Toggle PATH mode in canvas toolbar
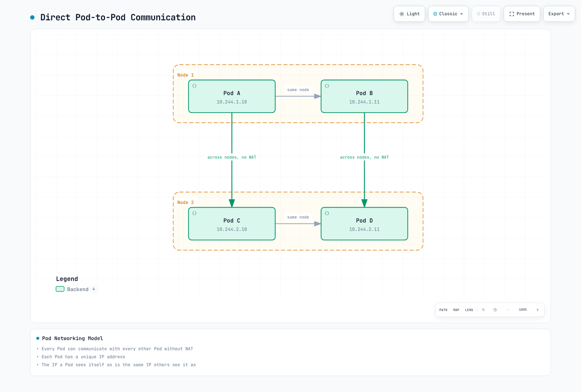The width and height of the screenshot is (581, 392). [x=443, y=310]
